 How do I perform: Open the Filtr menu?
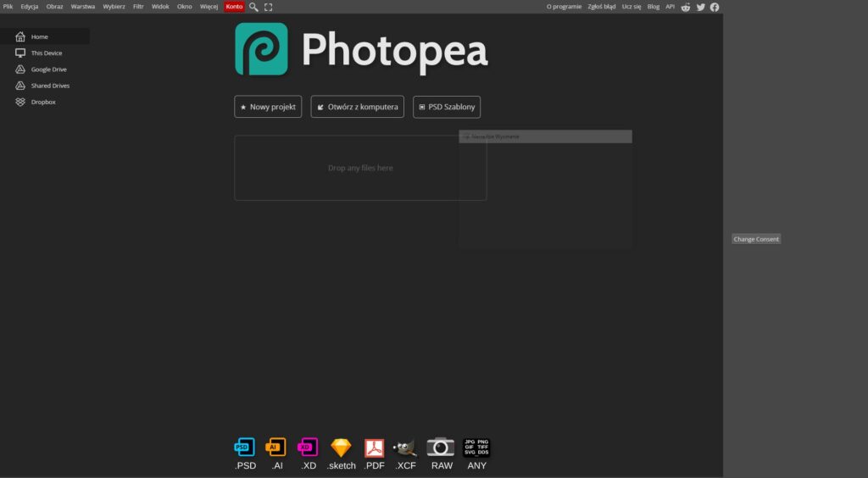coord(138,7)
